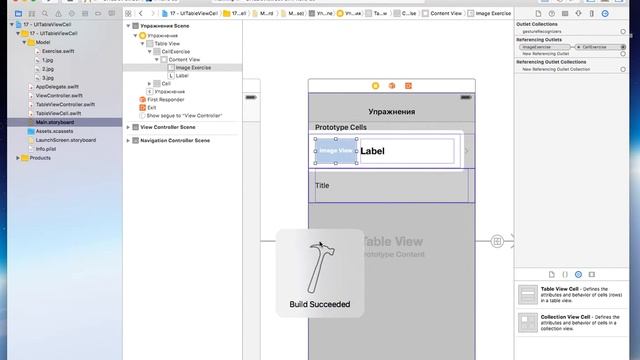Open the Breakpoint navigator icon

coord(98,13)
